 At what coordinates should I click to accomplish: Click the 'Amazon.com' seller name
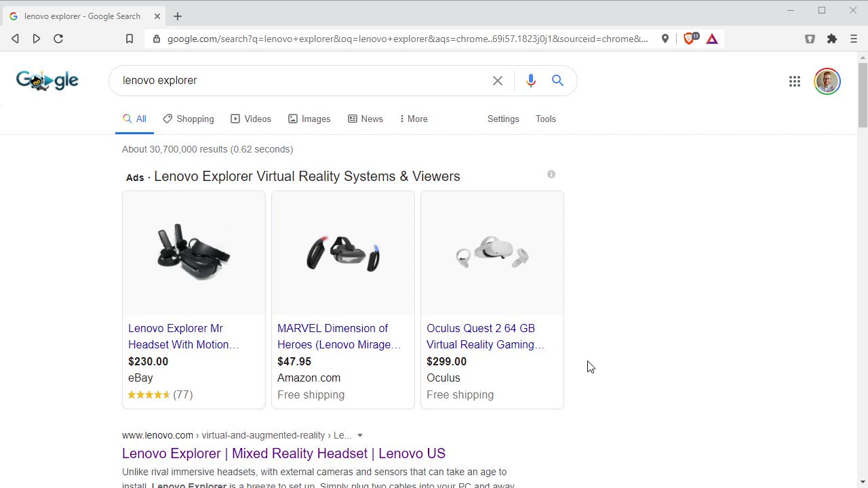[309, 378]
